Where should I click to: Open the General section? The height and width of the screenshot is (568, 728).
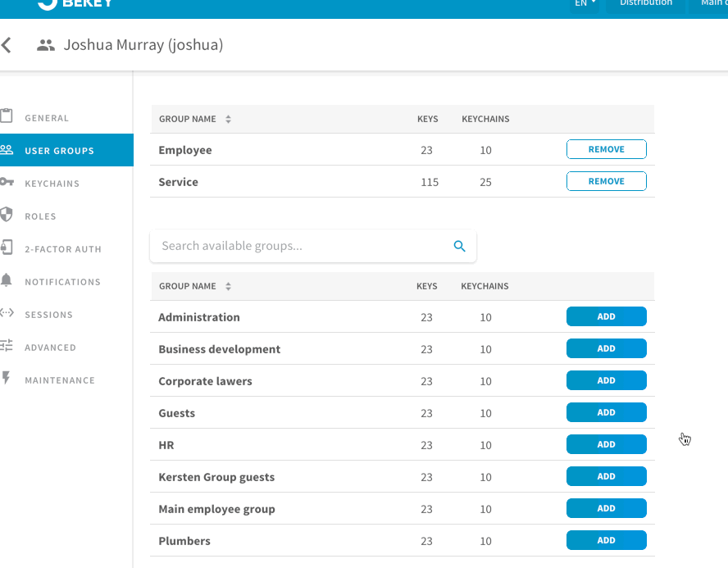[66, 118]
